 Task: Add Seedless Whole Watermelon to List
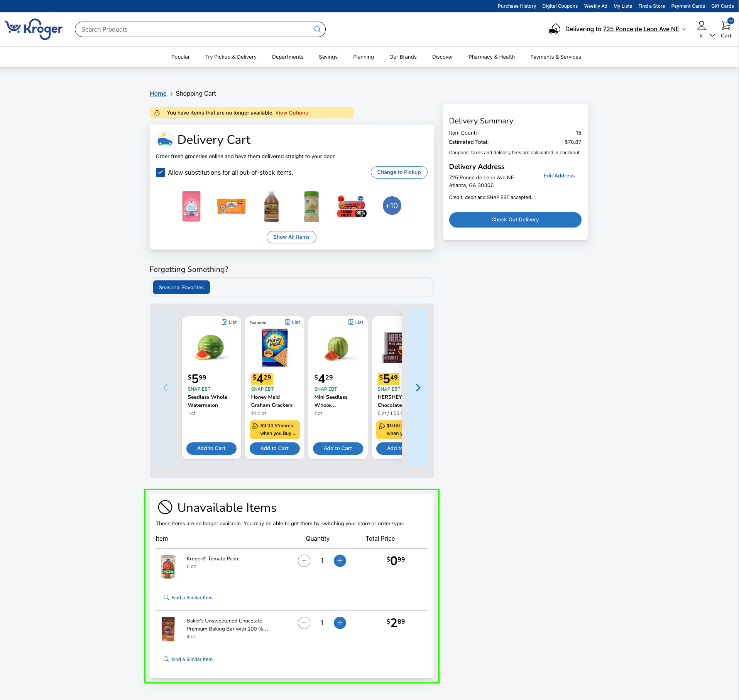[x=229, y=322]
